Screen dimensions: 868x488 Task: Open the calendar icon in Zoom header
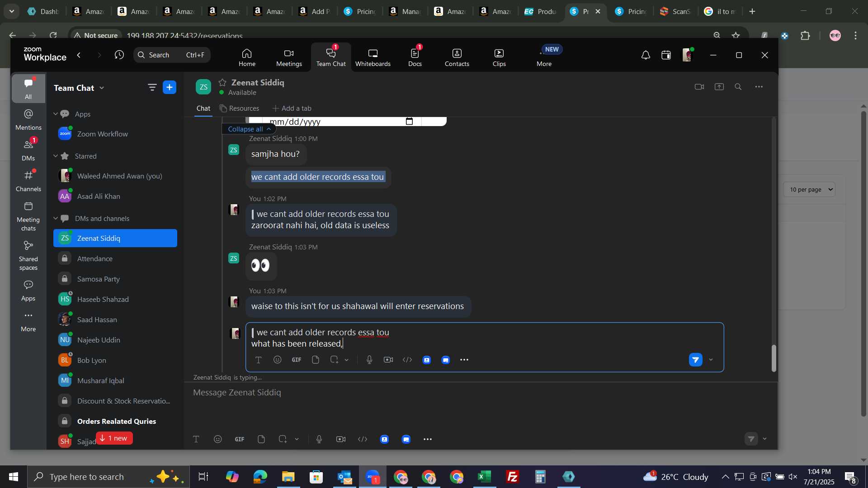pyautogui.click(x=666, y=55)
